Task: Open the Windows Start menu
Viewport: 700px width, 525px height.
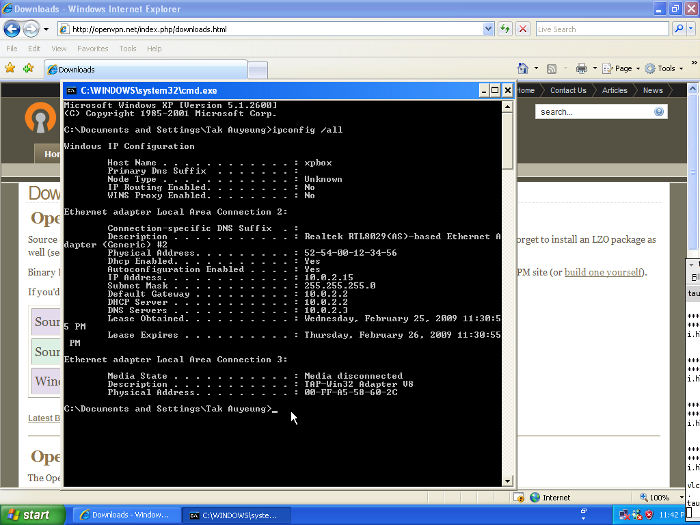Action: point(33,515)
